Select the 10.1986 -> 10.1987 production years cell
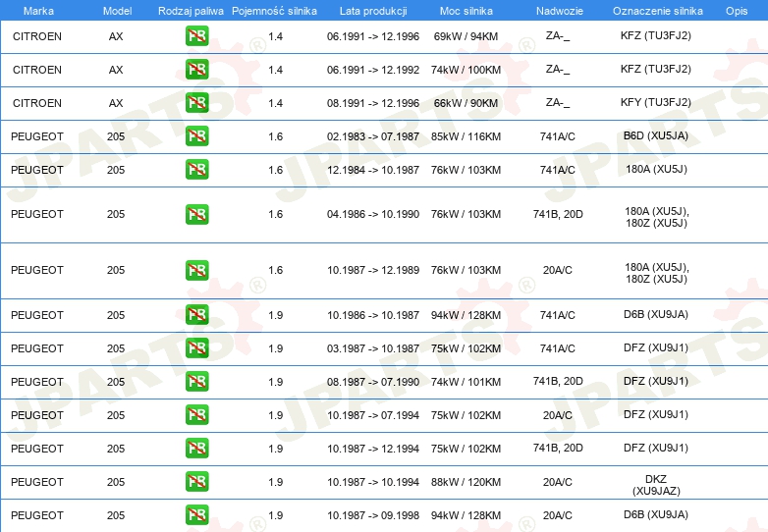 373,315
